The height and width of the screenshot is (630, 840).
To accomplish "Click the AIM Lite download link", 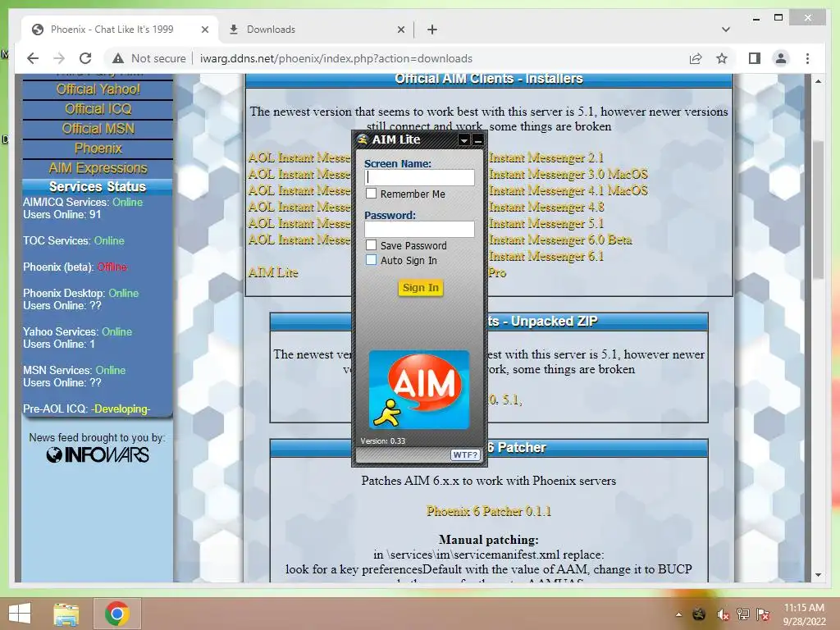I will pos(273,272).
